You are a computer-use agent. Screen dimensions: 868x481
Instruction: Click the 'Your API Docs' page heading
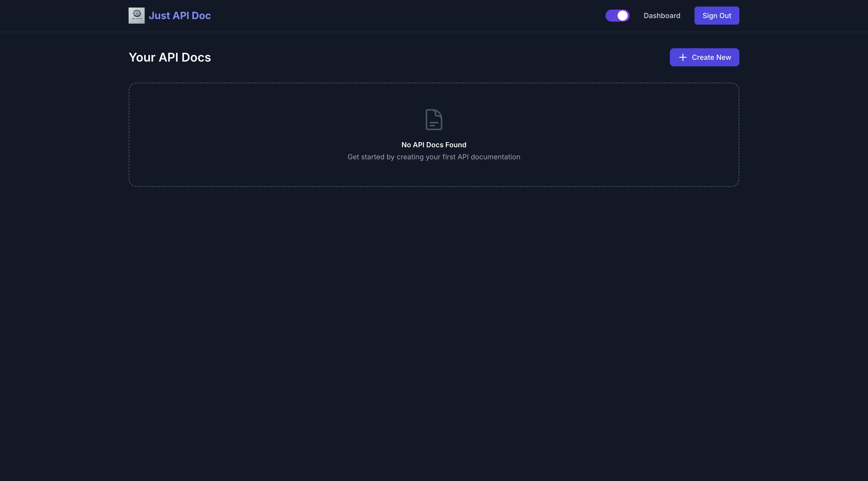pos(170,57)
